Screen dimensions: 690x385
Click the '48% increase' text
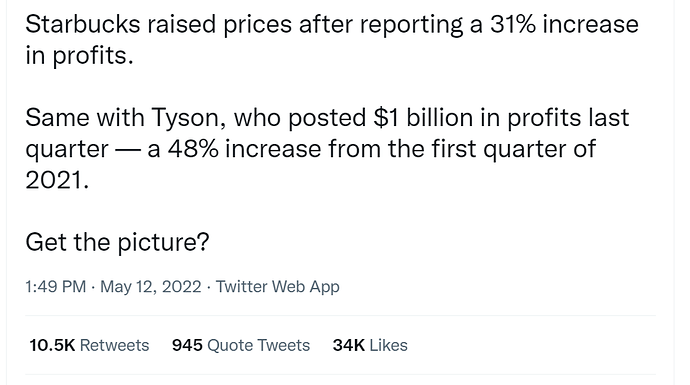(x=244, y=149)
